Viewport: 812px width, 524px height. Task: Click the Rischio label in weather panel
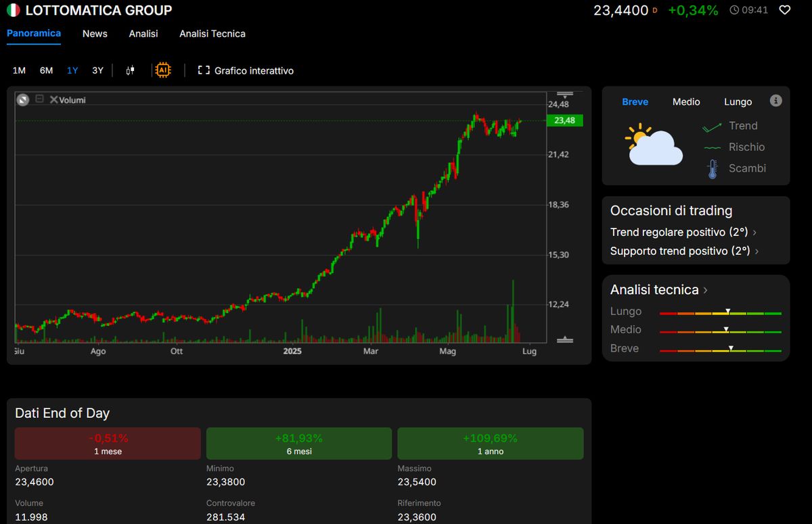746,147
